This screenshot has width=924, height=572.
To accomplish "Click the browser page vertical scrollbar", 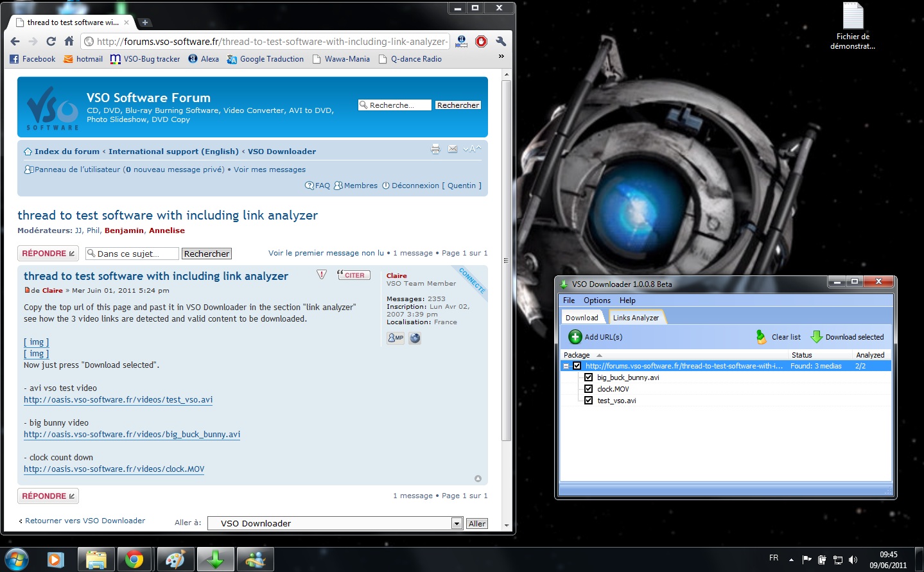I will click(x=507, y=260).
